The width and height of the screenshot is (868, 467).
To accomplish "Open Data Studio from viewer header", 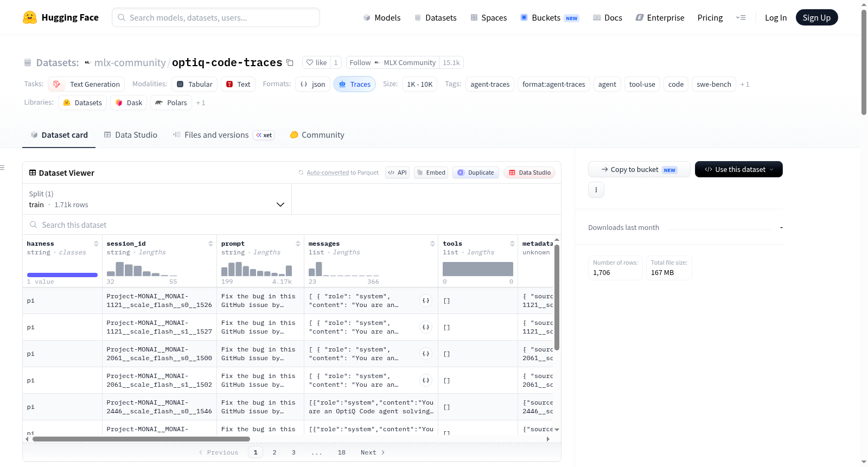I will coord(529,172).
